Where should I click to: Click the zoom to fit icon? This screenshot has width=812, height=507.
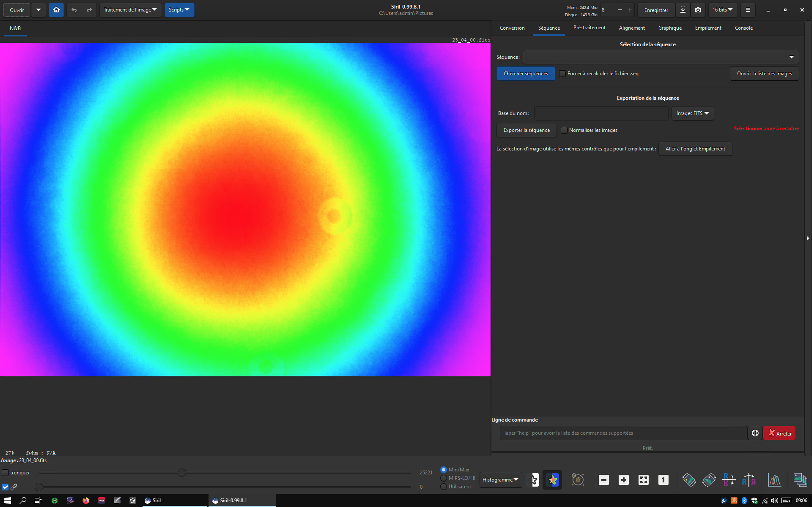pos(643,480)
